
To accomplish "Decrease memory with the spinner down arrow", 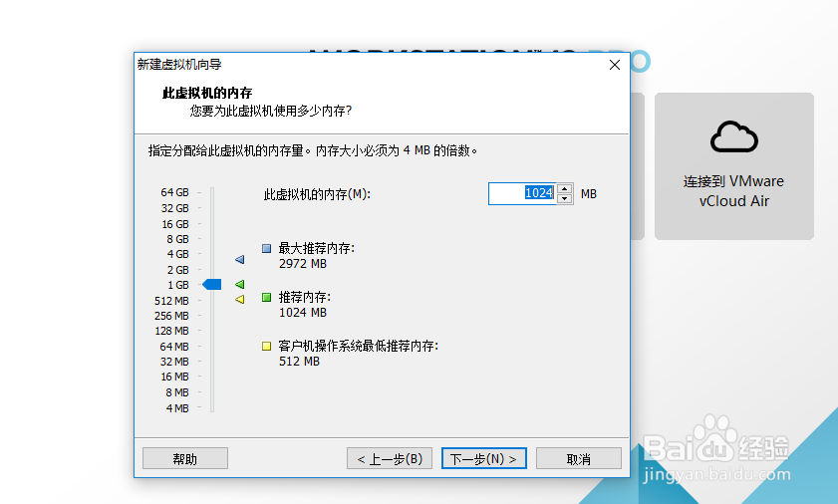I will [x=564, y=199].
